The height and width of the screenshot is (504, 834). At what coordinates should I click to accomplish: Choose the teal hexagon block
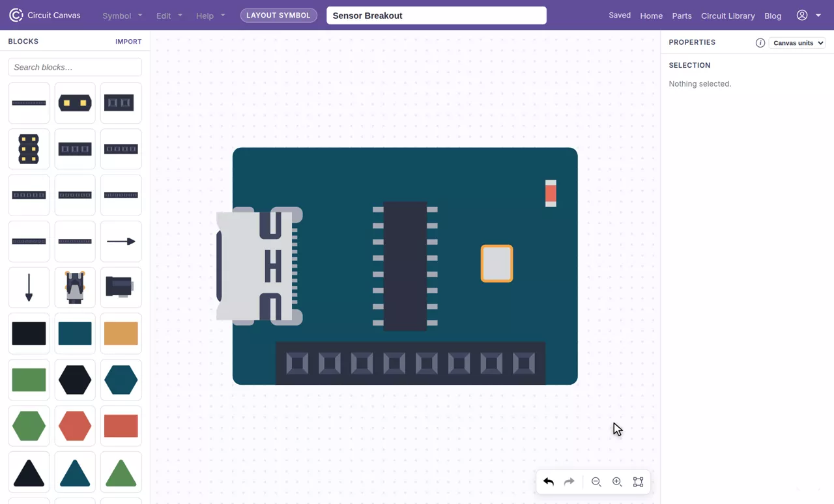[x=121, y=380]
